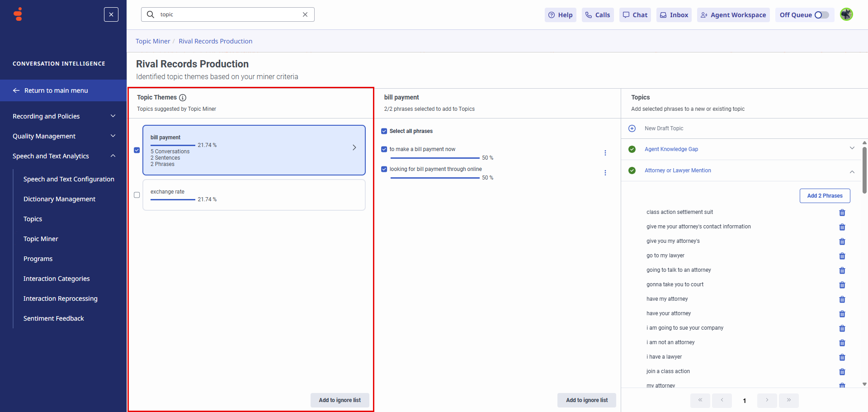Expand the Agent Knowledge Gap topic

(x=852, y=148)
